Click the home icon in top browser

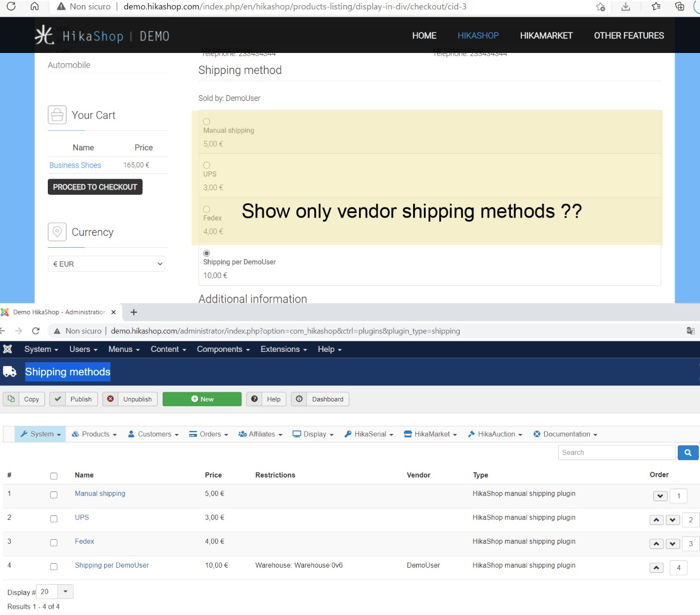click(35, 7)
